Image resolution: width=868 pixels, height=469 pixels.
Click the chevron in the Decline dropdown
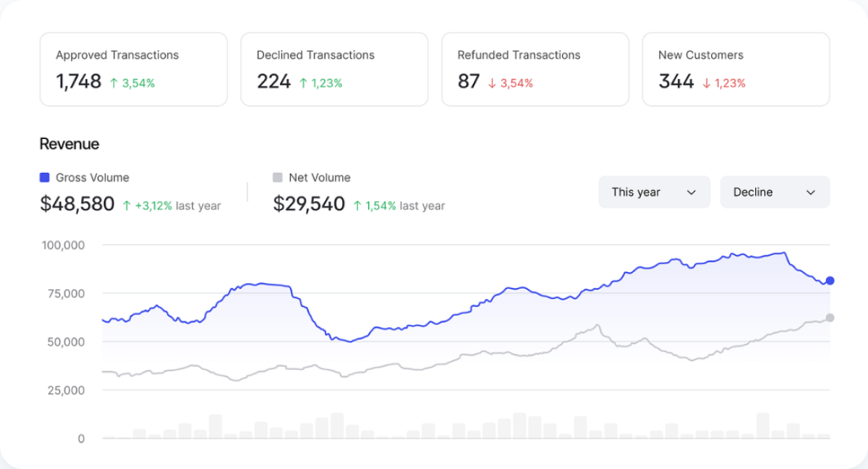810,193
